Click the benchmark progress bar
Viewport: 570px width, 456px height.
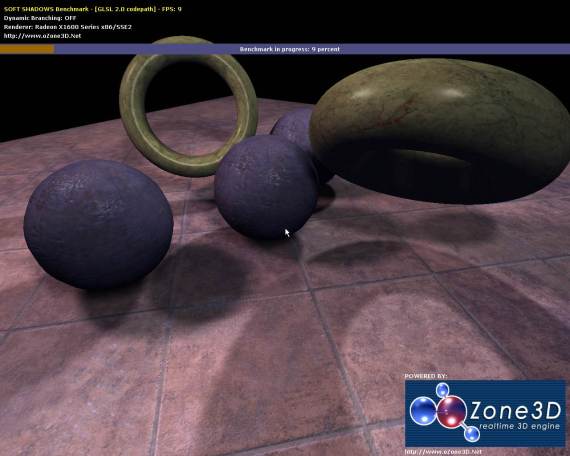285,49
